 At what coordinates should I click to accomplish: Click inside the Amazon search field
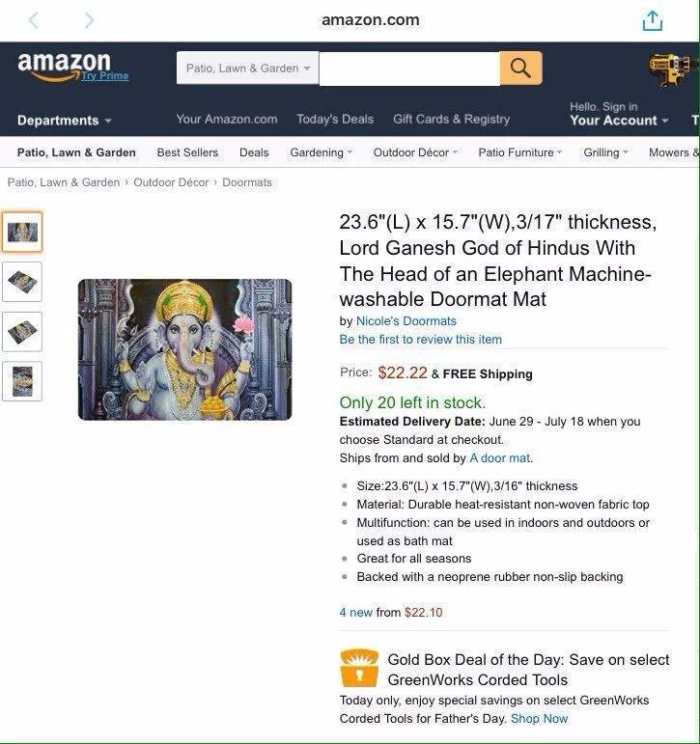409,69
